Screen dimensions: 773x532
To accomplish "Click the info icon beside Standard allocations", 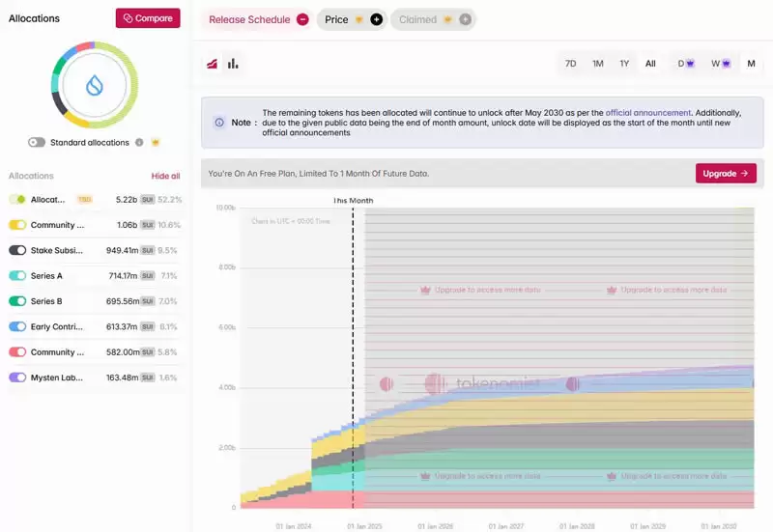I will pos(139,142).
